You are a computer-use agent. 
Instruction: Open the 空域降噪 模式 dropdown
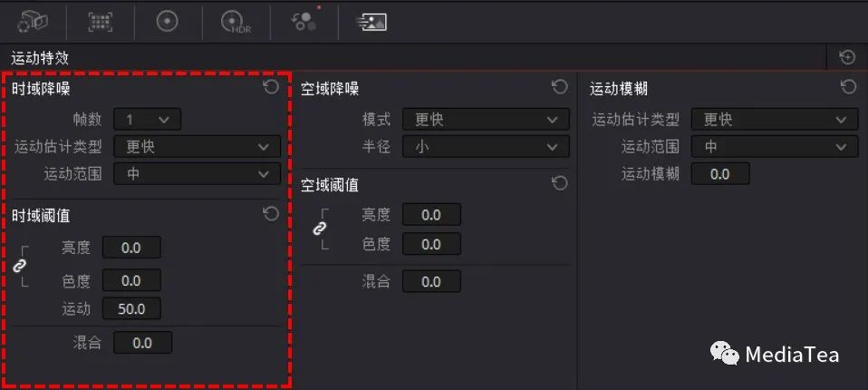486,119
